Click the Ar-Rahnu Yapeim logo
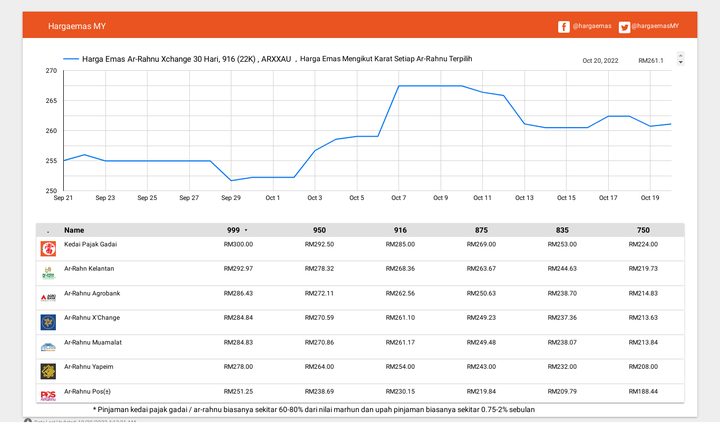Screen dimensions: 720x430 tap(48, 371)
